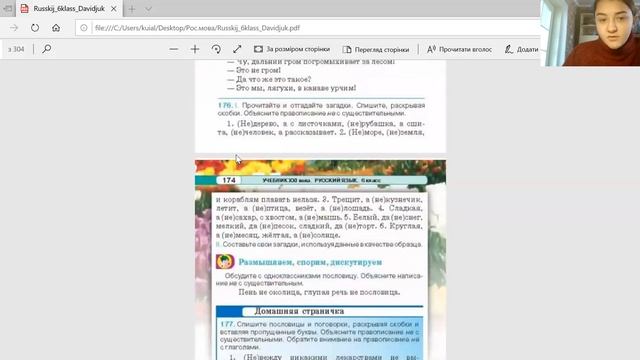Click heading 'Размышляем, спорим, дискутируем'
This screenshot has height=360, width=640.
(310, 262)
